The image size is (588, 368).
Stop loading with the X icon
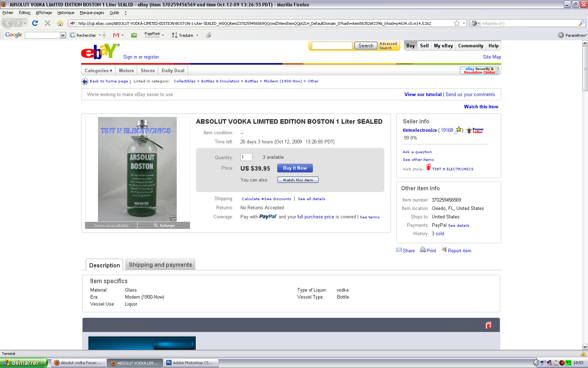[48, 23]
